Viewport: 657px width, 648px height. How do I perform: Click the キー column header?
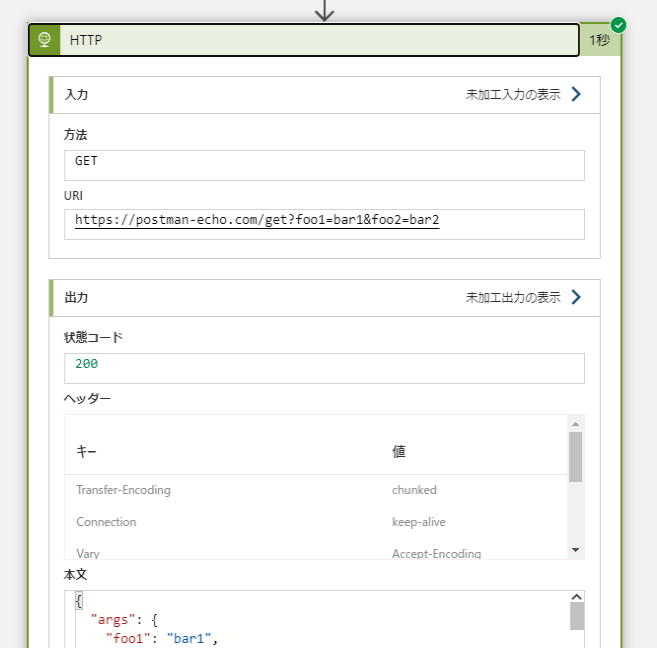[x=86, y=452]
